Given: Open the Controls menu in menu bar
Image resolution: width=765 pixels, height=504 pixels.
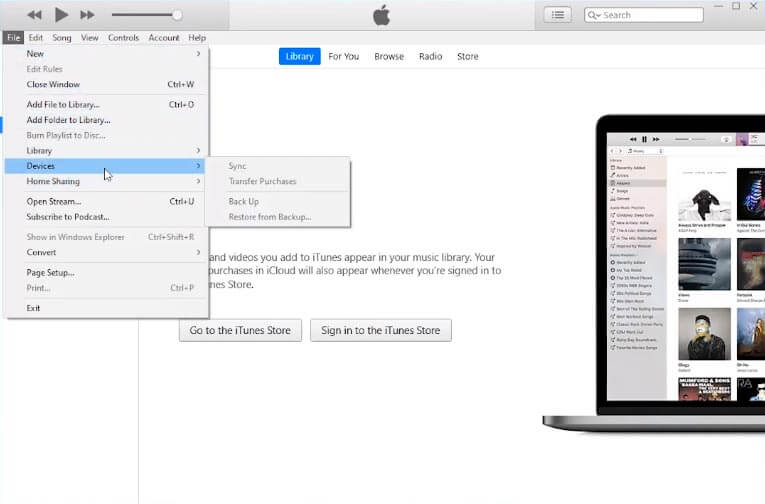Looking at the screenshot, I should click(123, 38).
